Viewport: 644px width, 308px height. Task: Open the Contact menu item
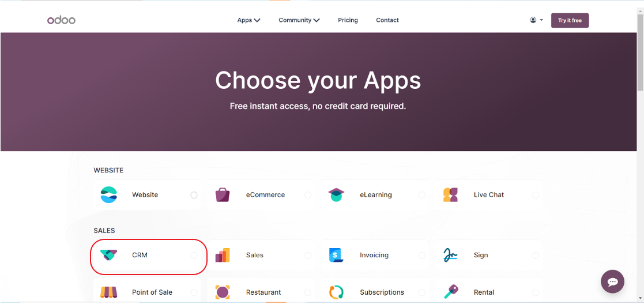(387, 20)
